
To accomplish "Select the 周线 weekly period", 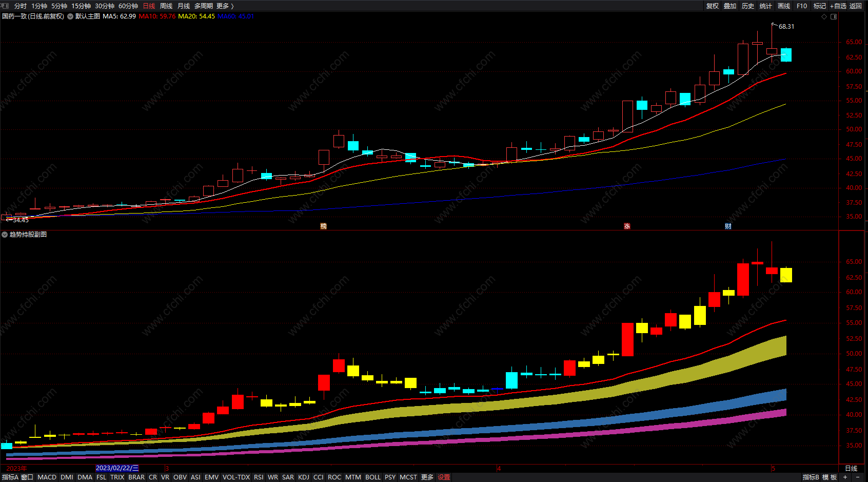I will [x=166, y=6].
